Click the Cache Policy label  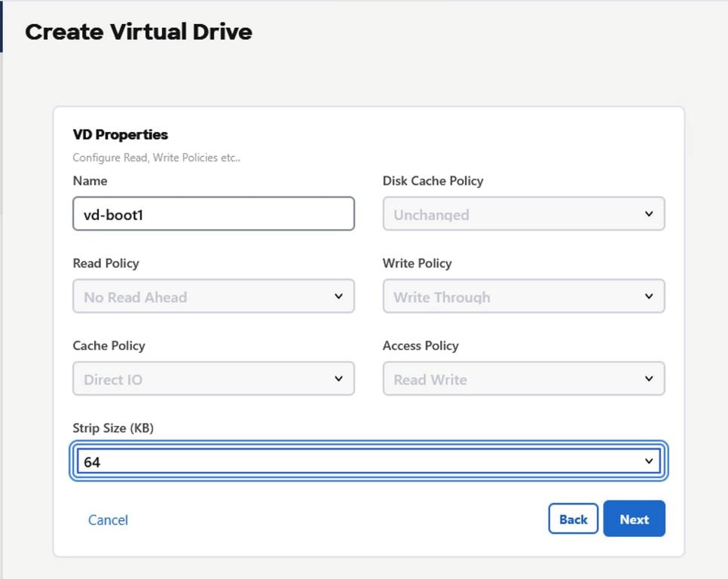tap(109, 345)
